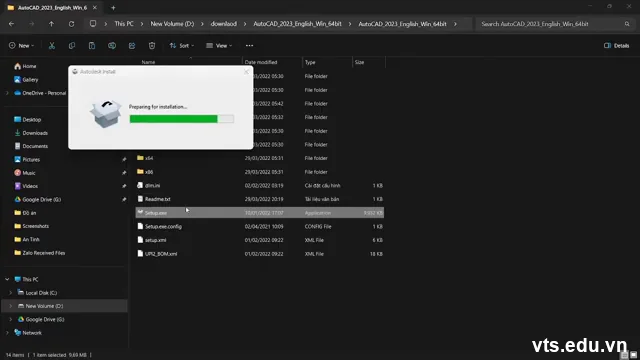Click the address bar PC monitor icon

coord(93,24)
